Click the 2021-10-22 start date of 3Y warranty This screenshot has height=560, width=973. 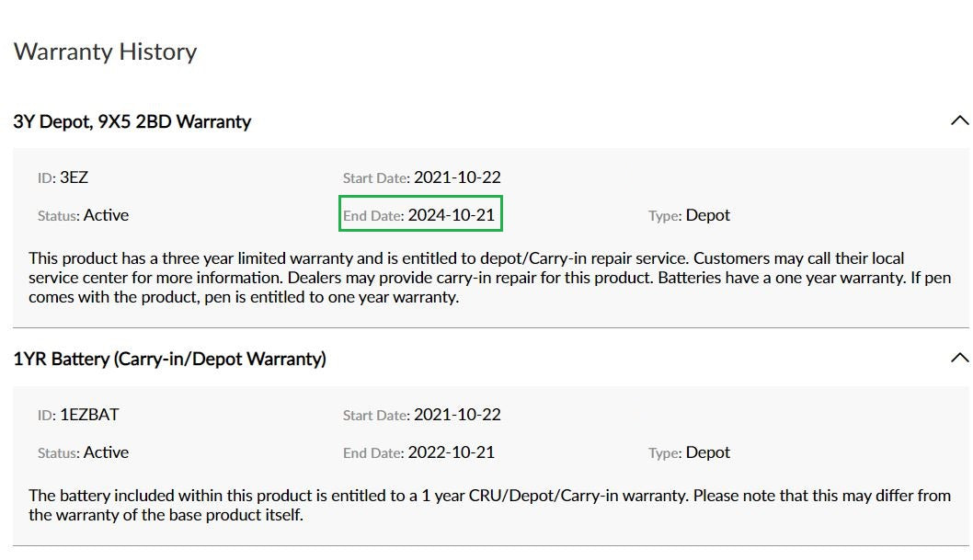(x=457, y=177)
